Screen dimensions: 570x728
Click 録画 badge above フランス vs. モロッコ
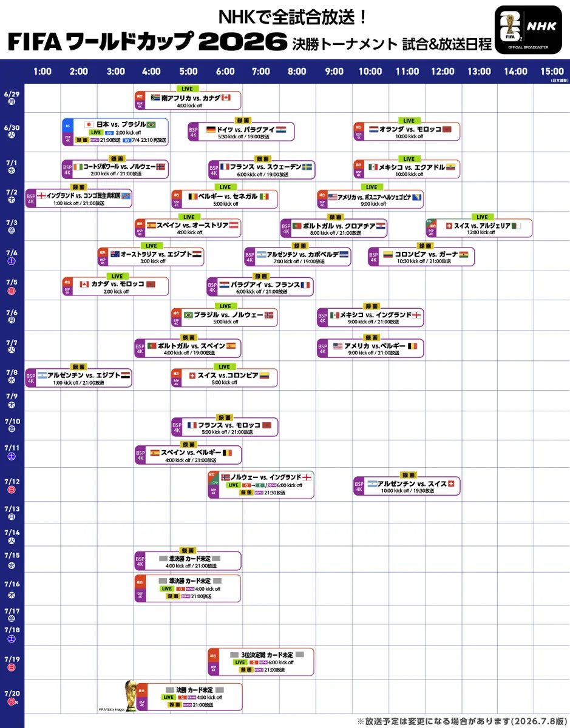coord(225,417)
